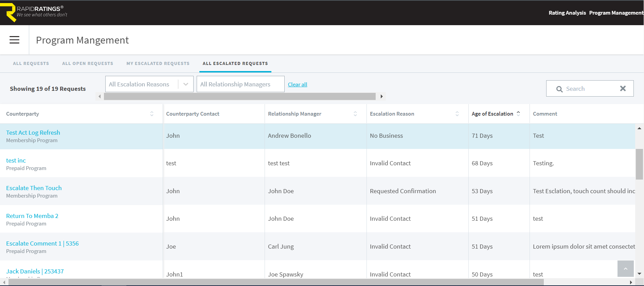Expand the Escalation Reasons chevron
Screen dimensions: 644x286
tap(186, 84)
